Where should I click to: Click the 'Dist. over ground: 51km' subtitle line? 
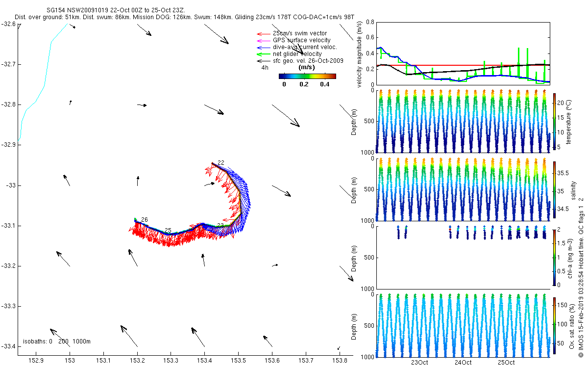[x=185, y=17]
